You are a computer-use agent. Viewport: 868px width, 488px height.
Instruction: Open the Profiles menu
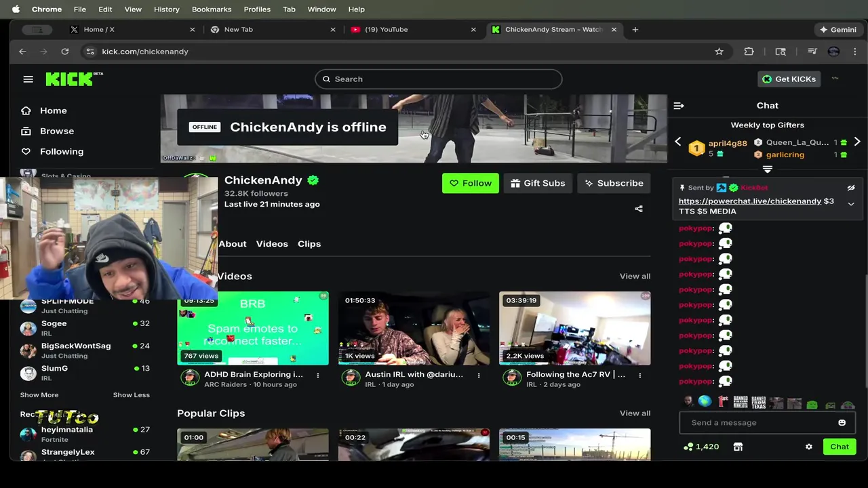pos(257,9)
